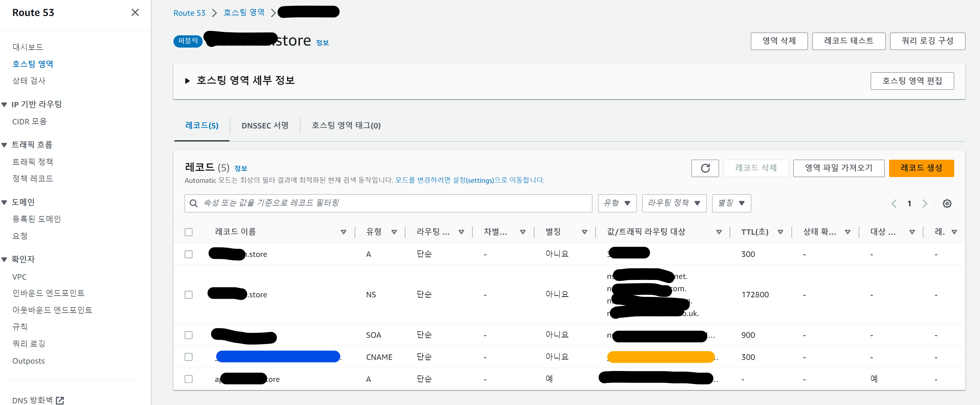Switch to DNSSEC 서명 tab
Viewport: 980px width, 405px height.
click(x=265, y=126)
